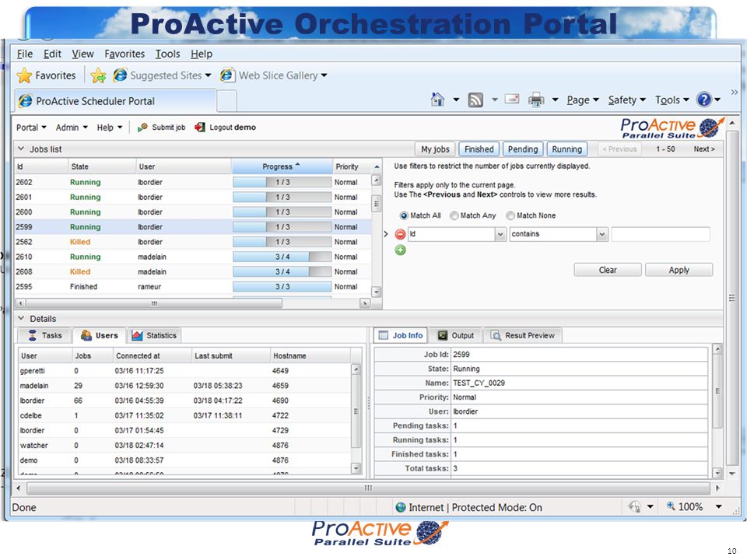The height and width of the screenshot is (560, 747).
Task: Click the Favorites star icon
Action: tap(24, 75)
